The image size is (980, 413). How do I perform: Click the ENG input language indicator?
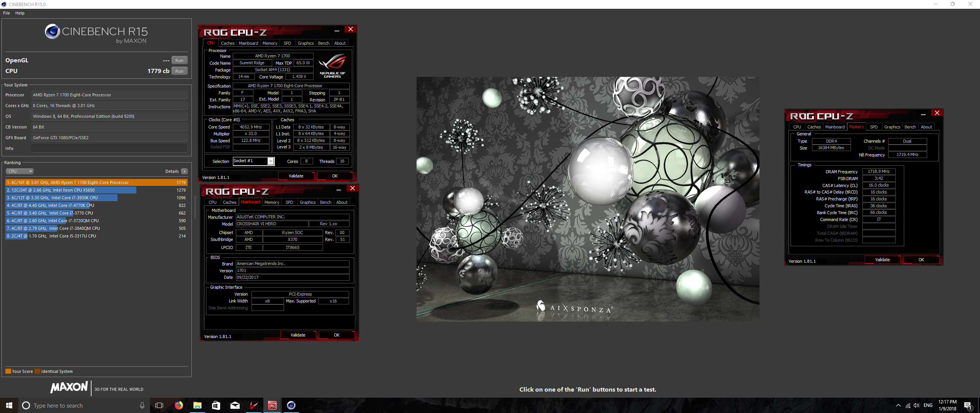pyautogui.click(x=928, y=405)
